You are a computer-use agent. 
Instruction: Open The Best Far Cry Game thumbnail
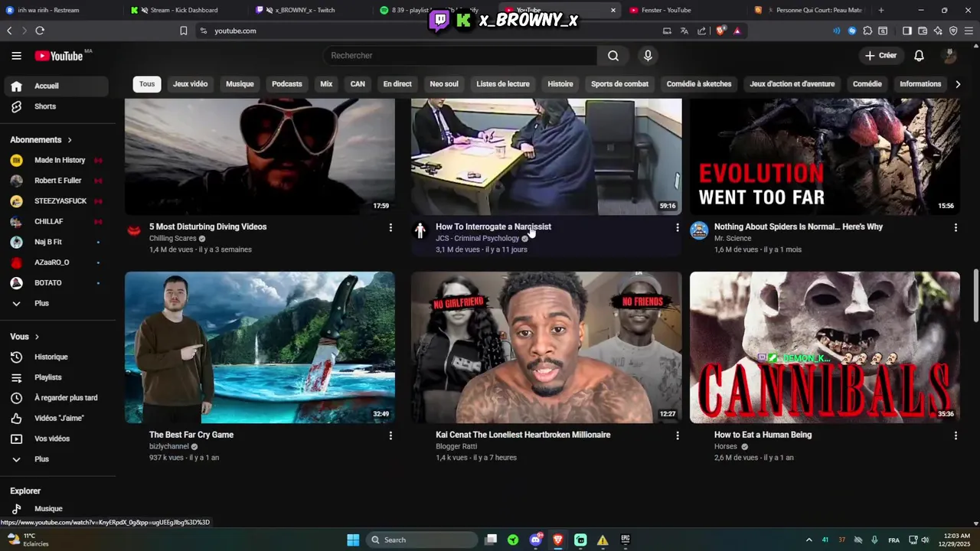[260, 347]
